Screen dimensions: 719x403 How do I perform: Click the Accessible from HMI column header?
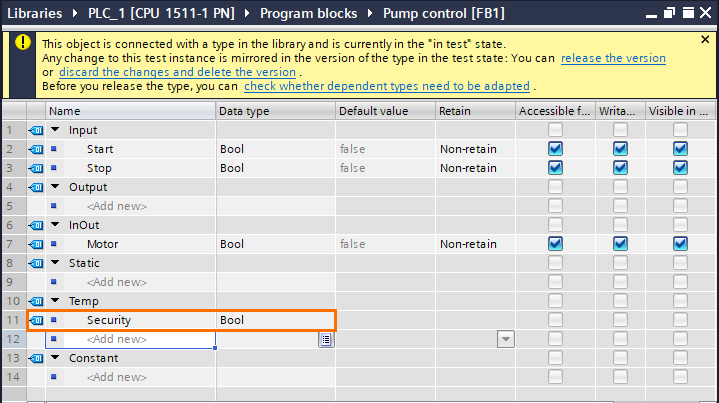point(555,111)
